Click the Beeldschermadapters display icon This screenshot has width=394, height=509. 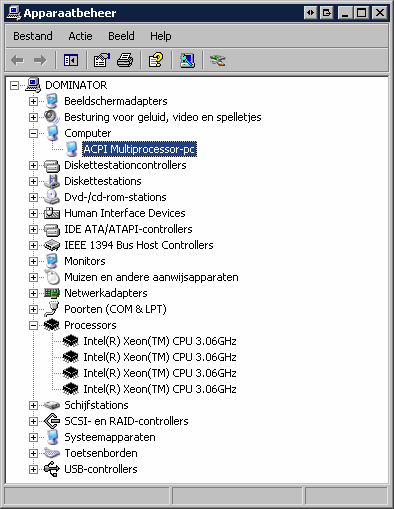click(52, 101)
